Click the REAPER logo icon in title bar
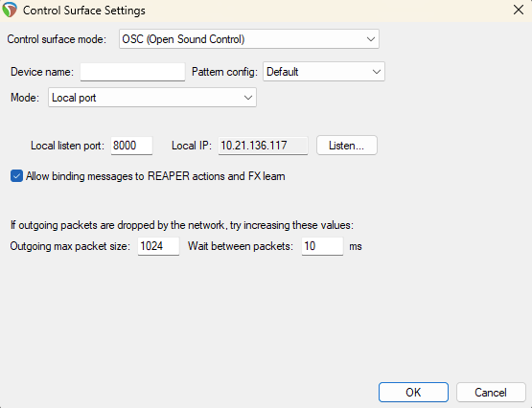The height and width of the screenshot is (408, 532). point(10,10)
